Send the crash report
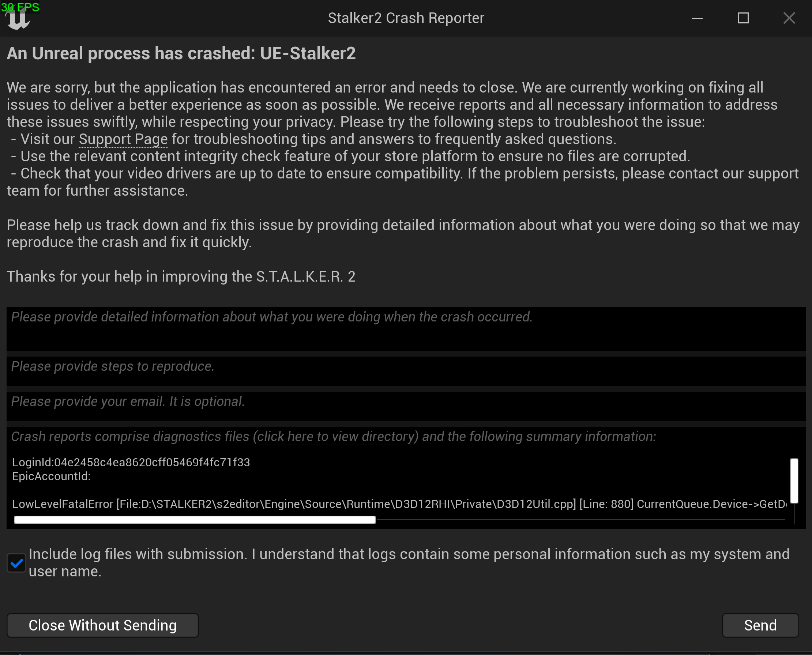 pyautogui.click(x=760, y=625)
